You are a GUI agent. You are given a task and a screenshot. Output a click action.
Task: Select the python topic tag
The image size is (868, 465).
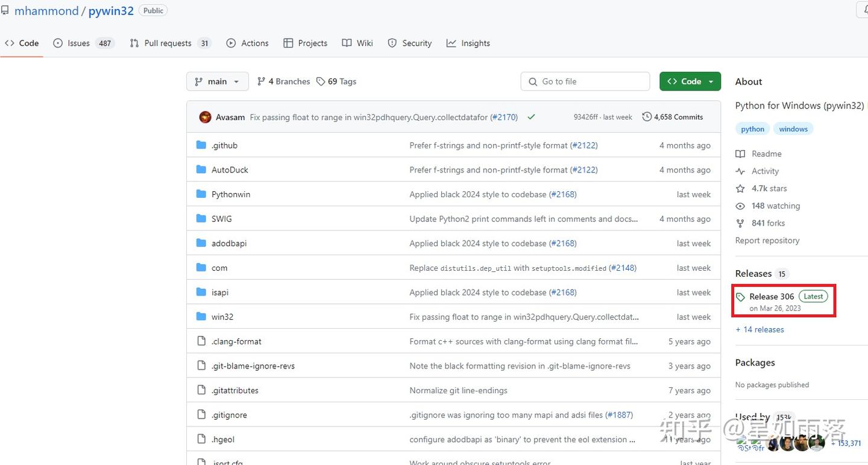pos(752,129)
